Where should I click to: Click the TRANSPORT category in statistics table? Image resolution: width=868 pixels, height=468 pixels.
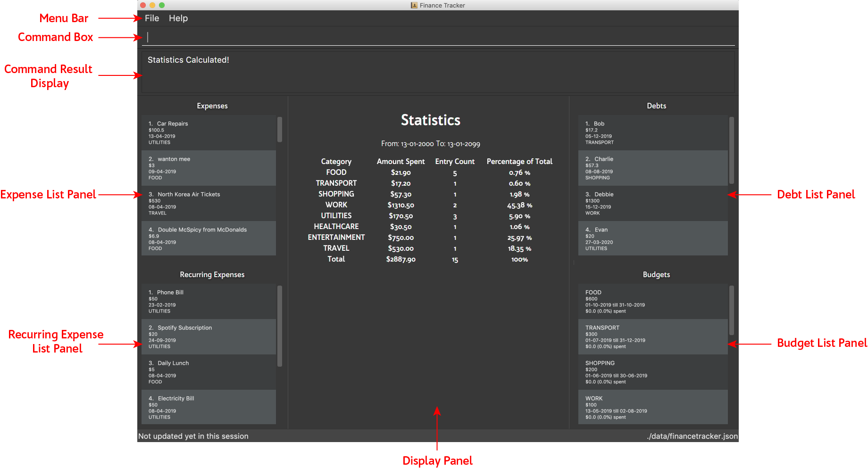tap(336, 183)
